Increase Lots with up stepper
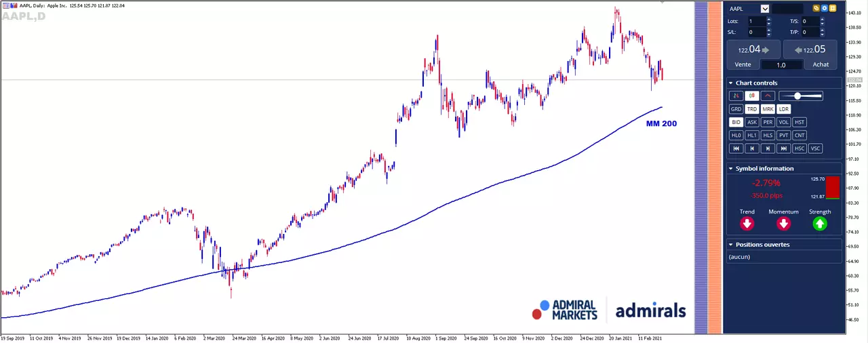This screenshot has height=343, width=868. tap(769, 19)
